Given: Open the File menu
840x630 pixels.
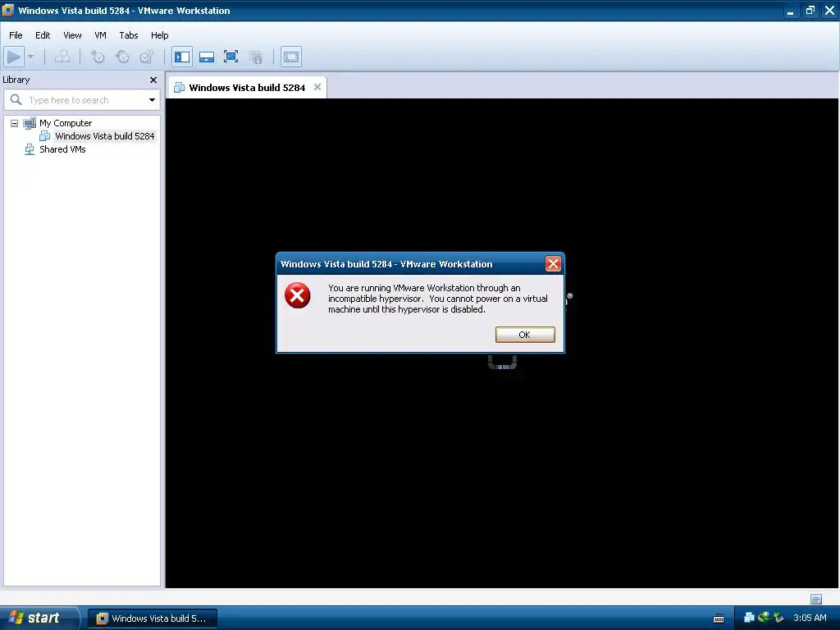Looking at the screenshot, I should coord(16,35).
